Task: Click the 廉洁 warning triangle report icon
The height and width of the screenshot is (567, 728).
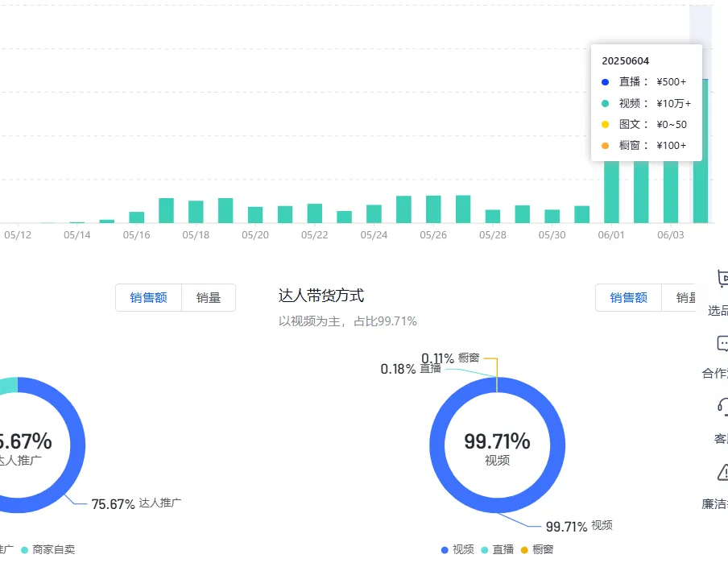Action: pos(722,474)
